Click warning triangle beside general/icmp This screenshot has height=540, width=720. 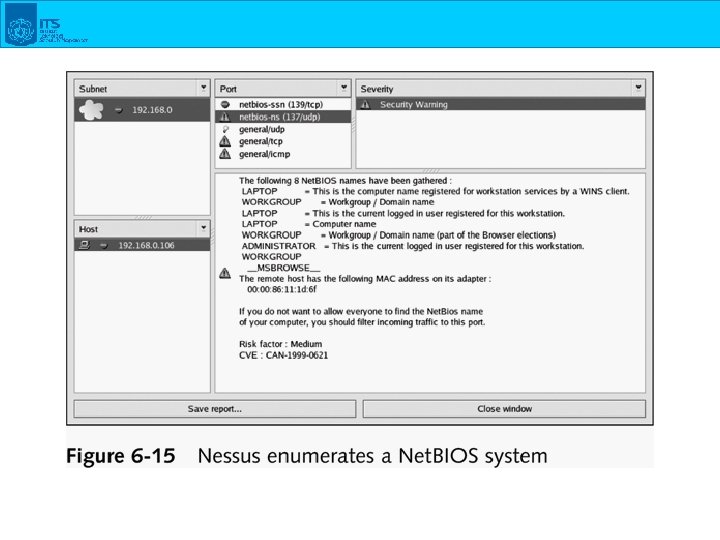coord(225,154)
